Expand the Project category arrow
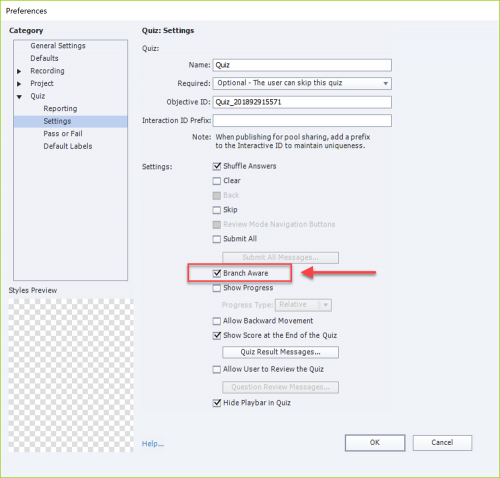The width and height of the screenshot is (500, 478). [x=19, y=84]
